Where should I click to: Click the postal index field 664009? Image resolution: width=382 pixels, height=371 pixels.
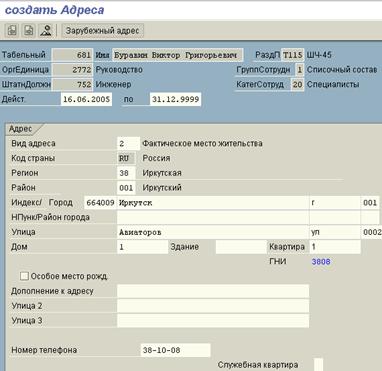click(x=100, y=203)
